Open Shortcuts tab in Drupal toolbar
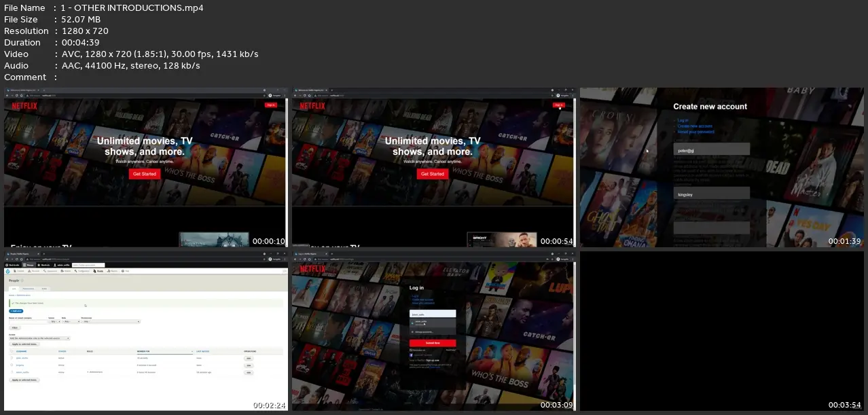Screen dimensions: 868x415 [43, 265]
